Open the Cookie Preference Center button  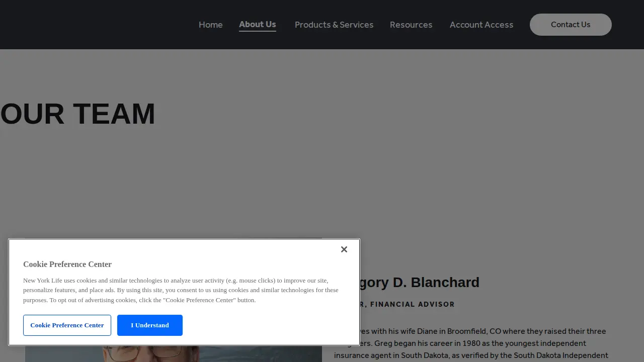67,325
